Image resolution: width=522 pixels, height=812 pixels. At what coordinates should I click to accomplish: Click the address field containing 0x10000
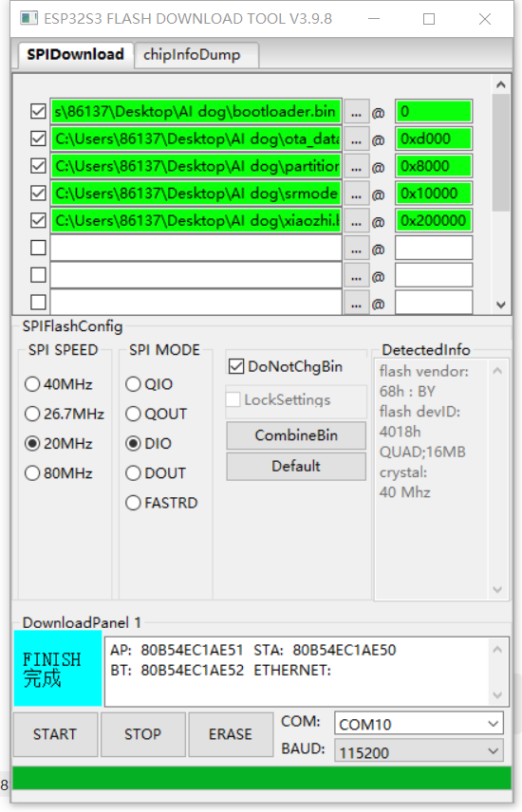tap(434, 194)
